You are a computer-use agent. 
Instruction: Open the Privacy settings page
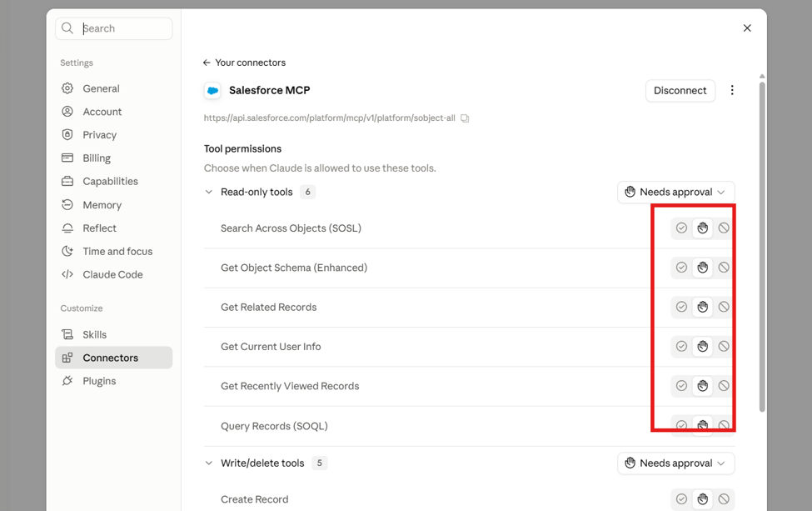pyautogui.click(x=113, y=135)
